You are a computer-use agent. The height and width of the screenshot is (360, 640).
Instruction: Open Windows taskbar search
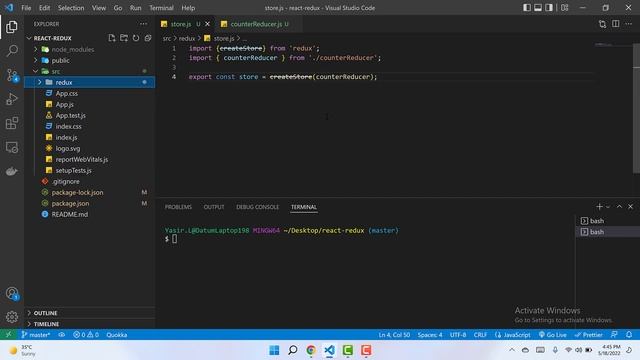tap(293, 350)
